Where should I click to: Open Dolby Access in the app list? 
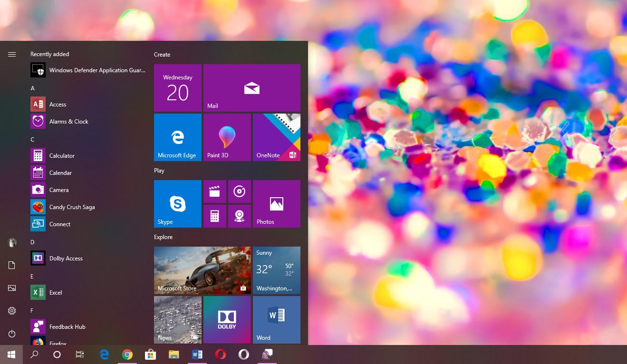[x=88, y=259]
